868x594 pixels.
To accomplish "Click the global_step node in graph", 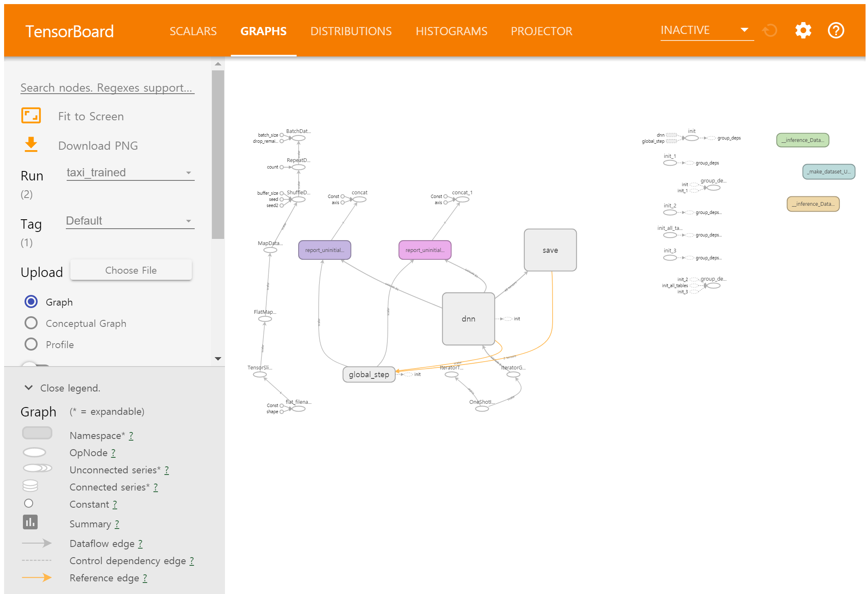I will [x=369, y=374].
